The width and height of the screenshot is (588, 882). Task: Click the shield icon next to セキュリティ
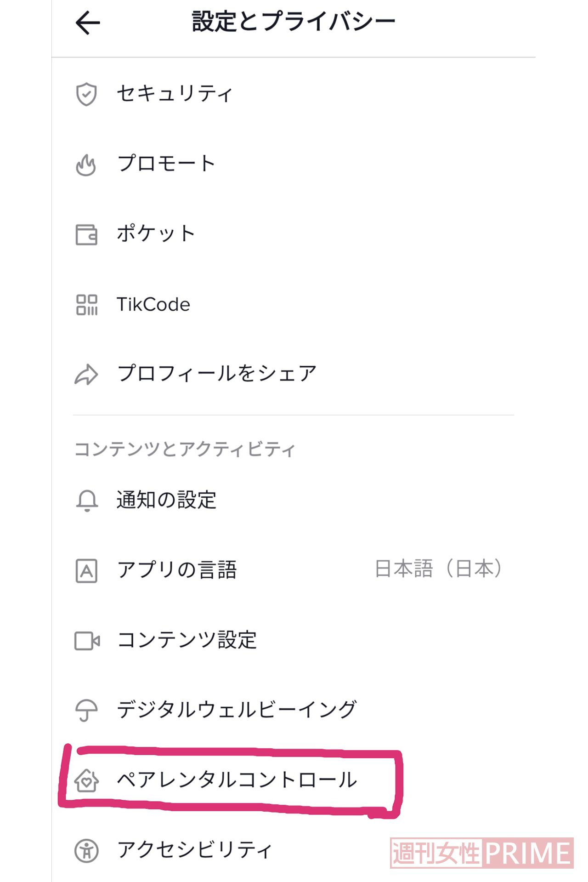point(87,94)
